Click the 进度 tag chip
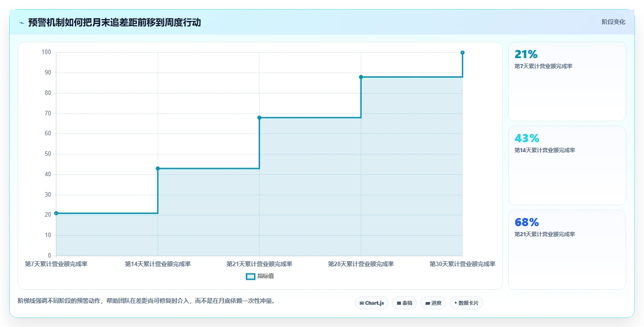644x327 pixels. [x=433, y=303]
